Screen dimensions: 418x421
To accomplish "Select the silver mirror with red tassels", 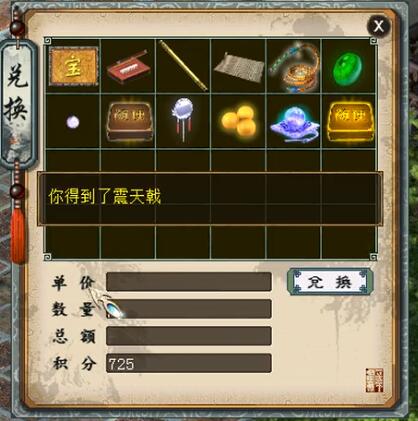I will tap(183, 119).
